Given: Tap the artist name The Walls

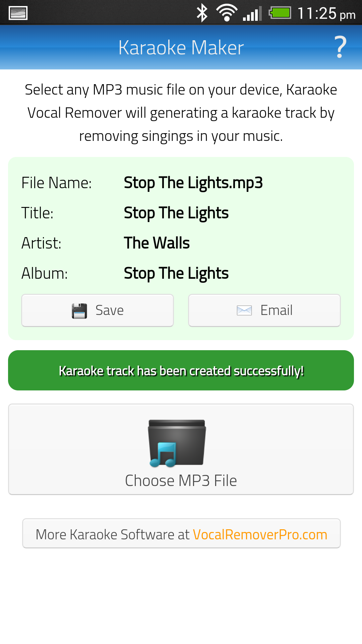Looking at the screenshot, I should click(x=157, y=243).
